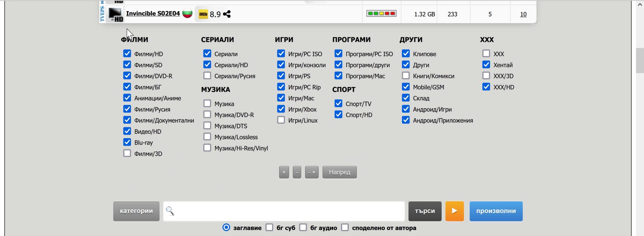Image resolution: width=644 pixels, height=236 pixels.
Task: Click the търси search button
Action: coord(425,211)
